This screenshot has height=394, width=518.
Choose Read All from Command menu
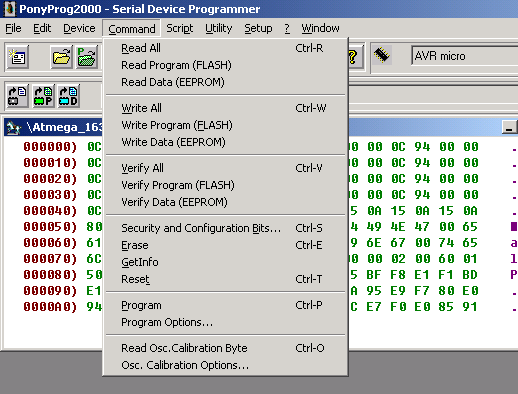[x=226, y=48]
